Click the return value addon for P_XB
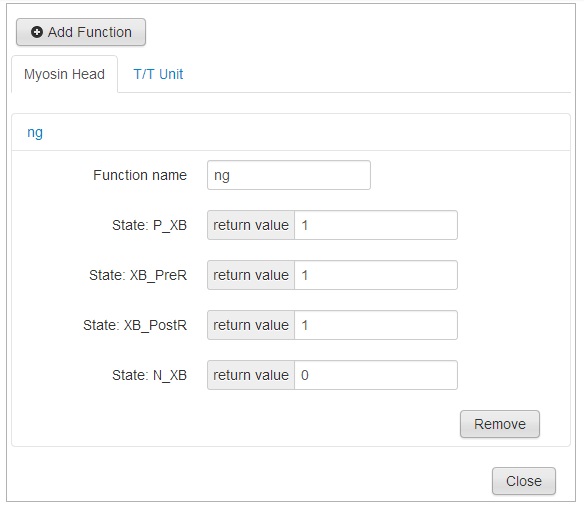584x515 pixels. tap(251, 225)
